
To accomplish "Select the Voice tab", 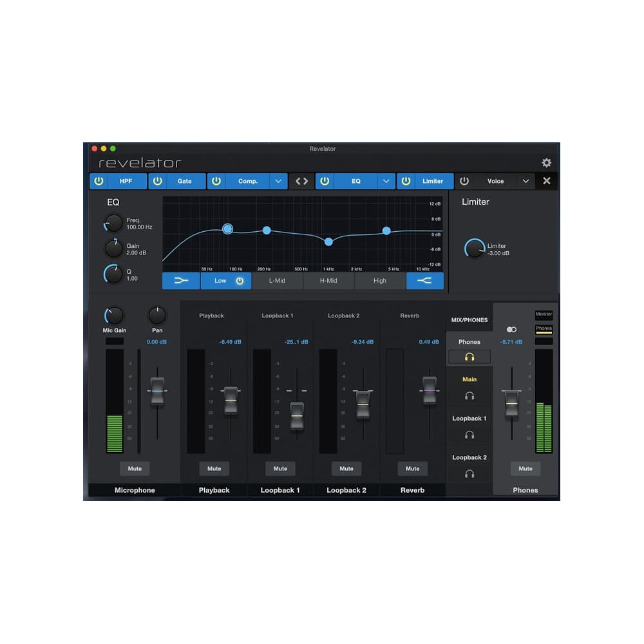I will [x=495, y=181].
